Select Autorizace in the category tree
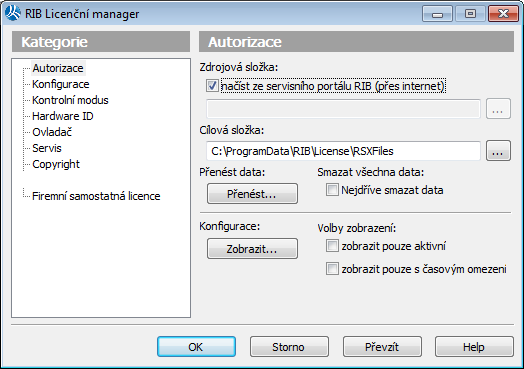The image size is (524, 369). click(x=58, y=68)
